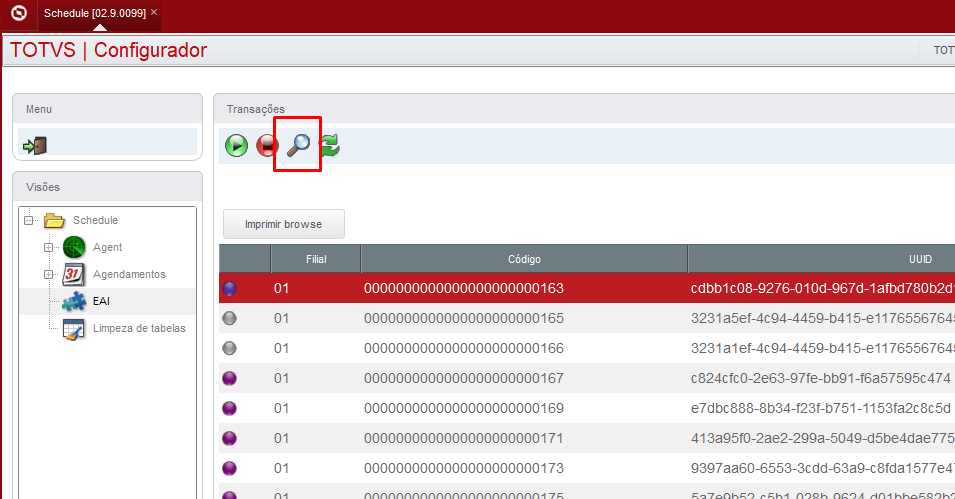This screenshot has width=955, height=499.
Task: Select code ending 171 cell
Action: click(463, 438)
